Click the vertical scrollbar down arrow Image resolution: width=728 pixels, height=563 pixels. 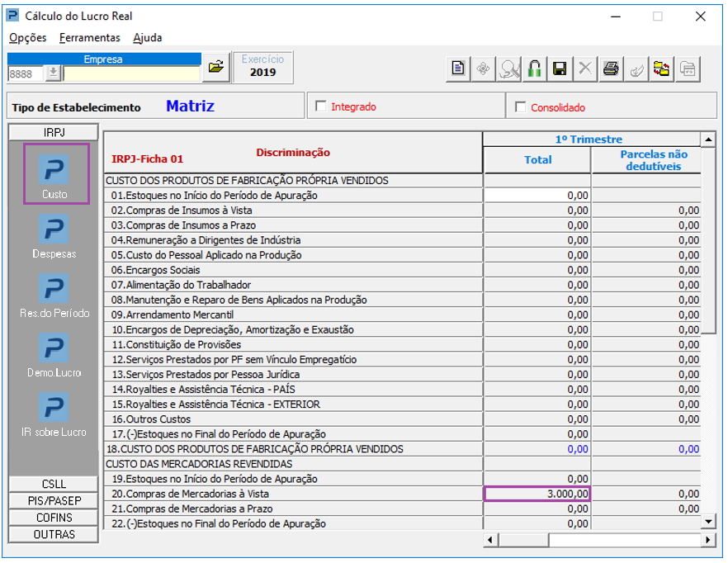click(708, 521)
